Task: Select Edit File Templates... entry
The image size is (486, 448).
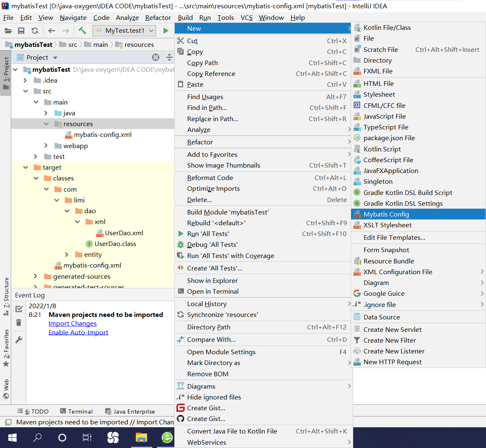Action: click(x=418, y=238)
